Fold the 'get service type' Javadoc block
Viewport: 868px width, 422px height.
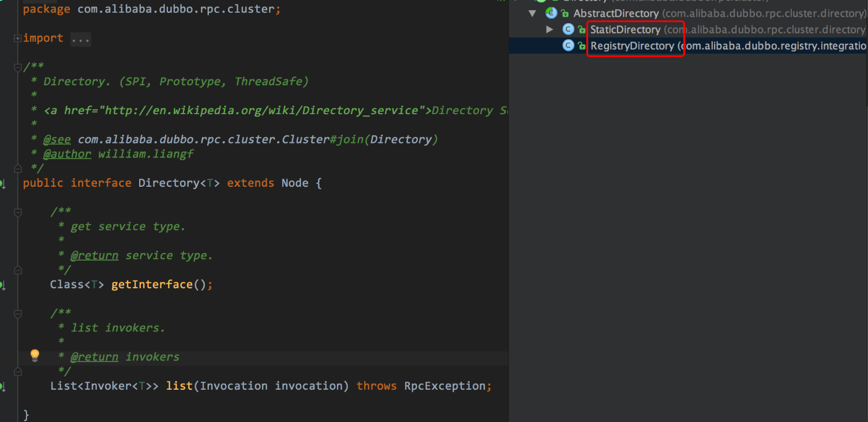[x=18, y=213]
